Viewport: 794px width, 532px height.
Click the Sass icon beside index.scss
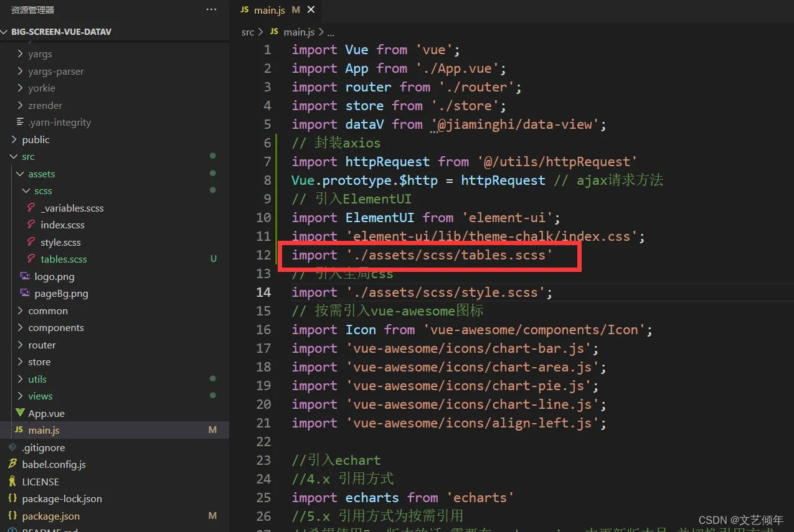coord(31,225)
